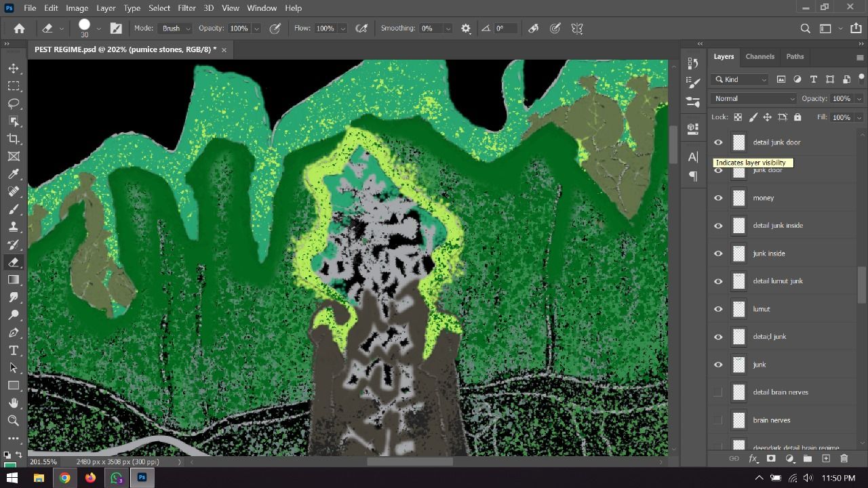
Task: Hide the lumut layer
Action: click(x=718, y=309)
